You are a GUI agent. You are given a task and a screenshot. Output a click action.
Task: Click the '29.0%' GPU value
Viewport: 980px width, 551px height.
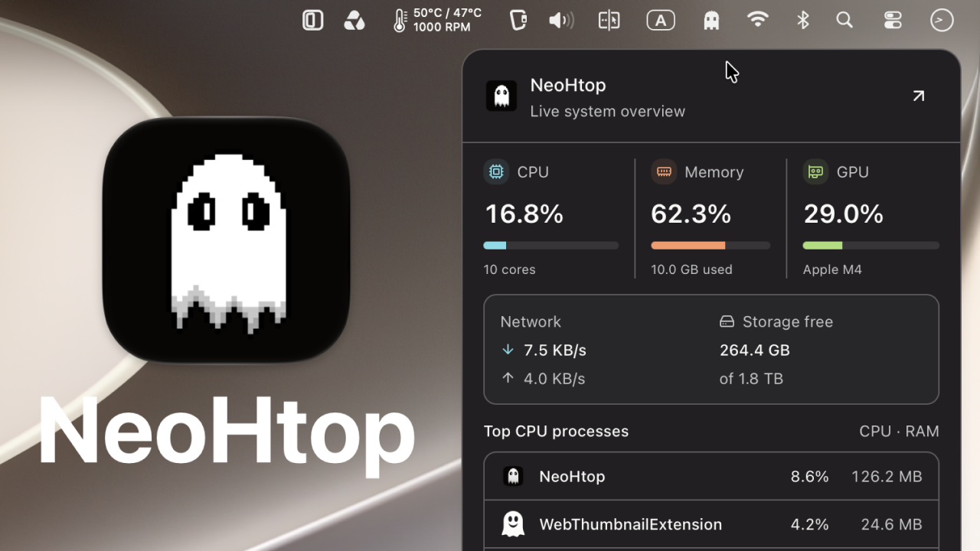pos(843,214)
